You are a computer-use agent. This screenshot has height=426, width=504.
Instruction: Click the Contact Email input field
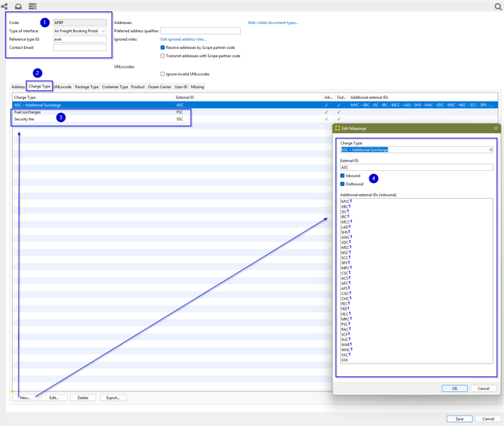point(80,47)
